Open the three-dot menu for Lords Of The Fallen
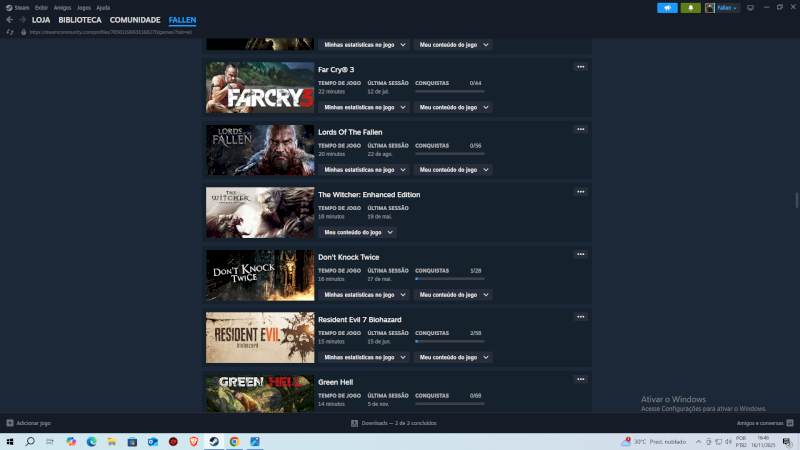The width and height of the screenshot is (800, 450). pyautogui.click(x=581, y=129)
